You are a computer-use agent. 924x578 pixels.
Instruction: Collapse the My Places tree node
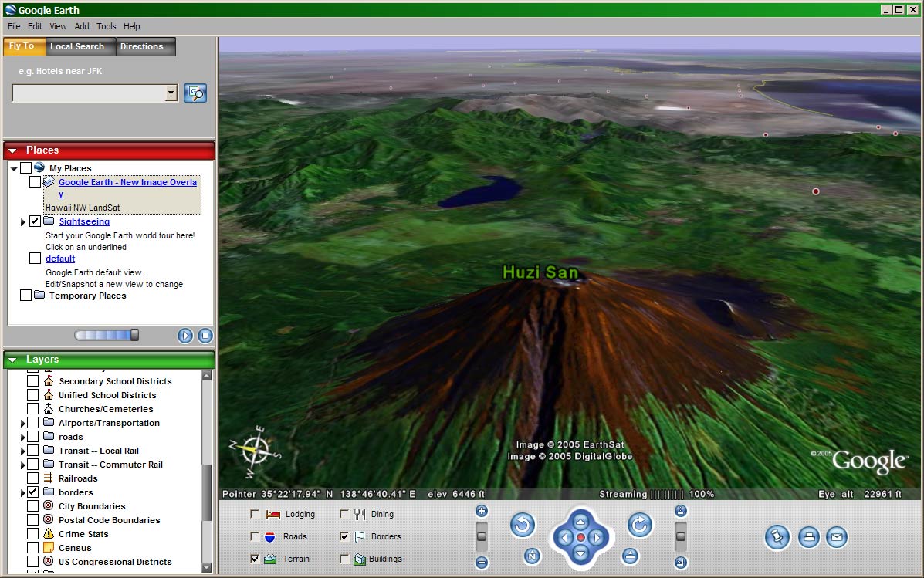[14, 168]
